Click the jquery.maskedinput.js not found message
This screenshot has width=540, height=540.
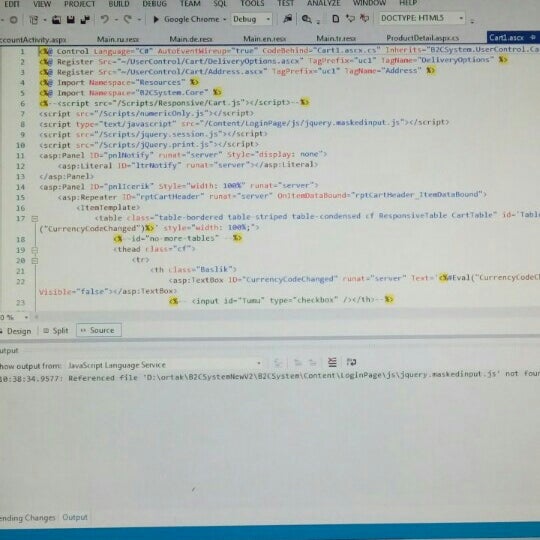pyautogui.click(x=270, y=376)
